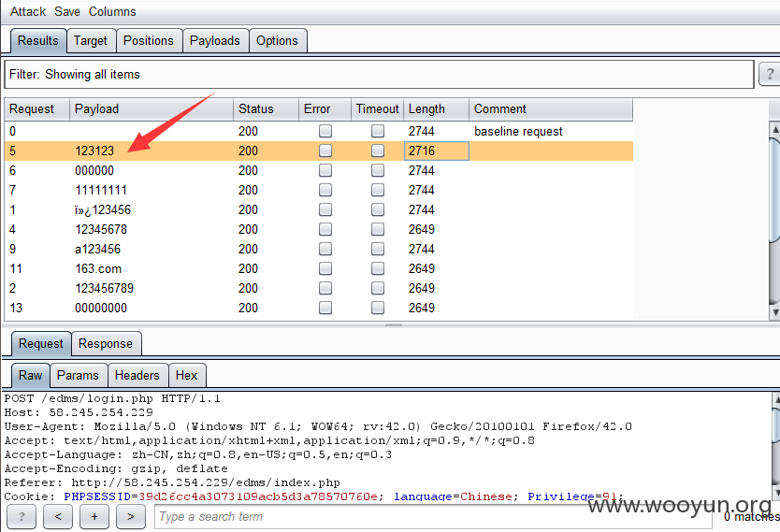
Task: Toggle Error checkbox for payload 123123 row
Action: tap(325, 151)
